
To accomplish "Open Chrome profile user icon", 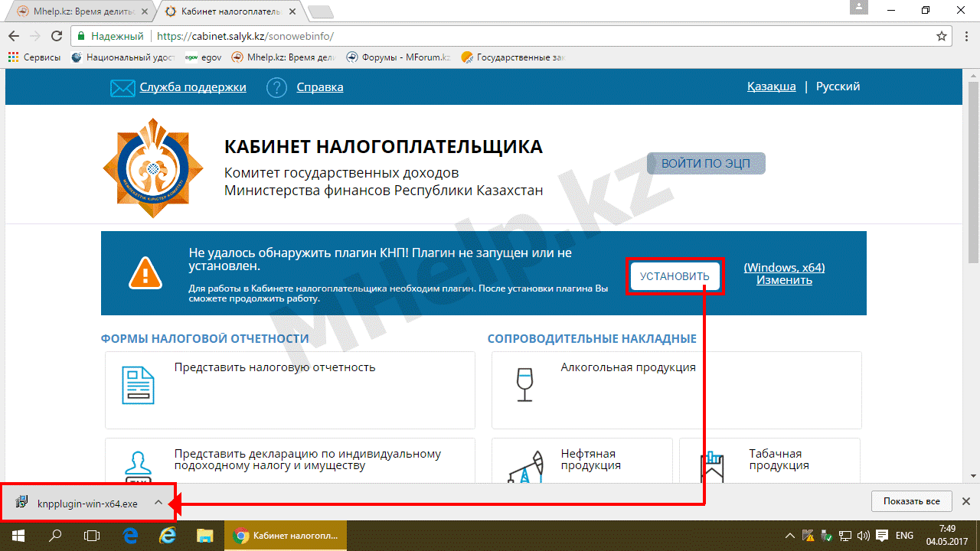I will 861,8.
